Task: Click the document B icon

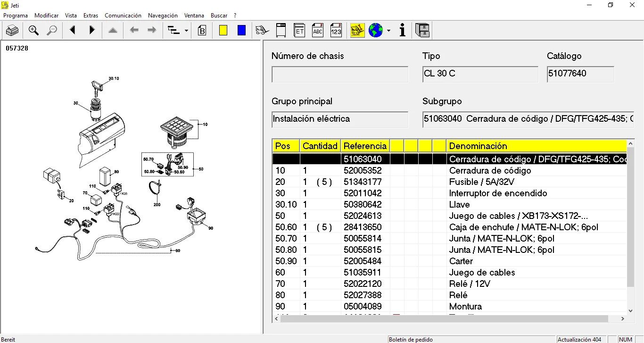Action: (202, 31)
